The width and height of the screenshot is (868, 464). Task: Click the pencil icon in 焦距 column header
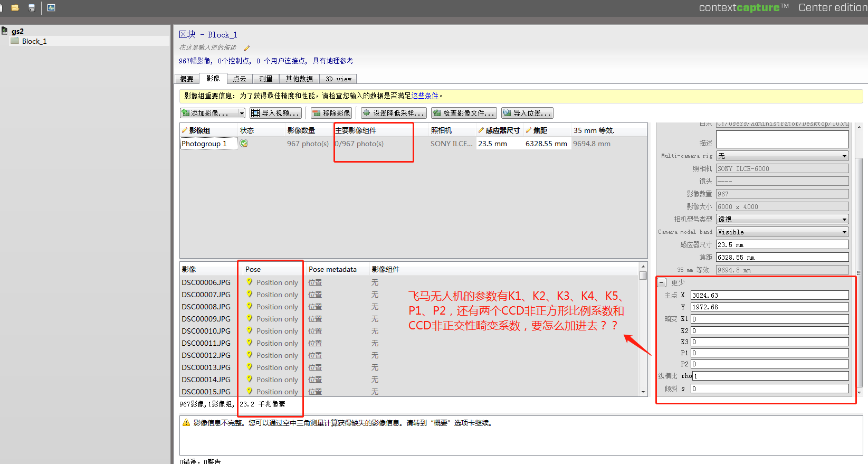point(529,130)
